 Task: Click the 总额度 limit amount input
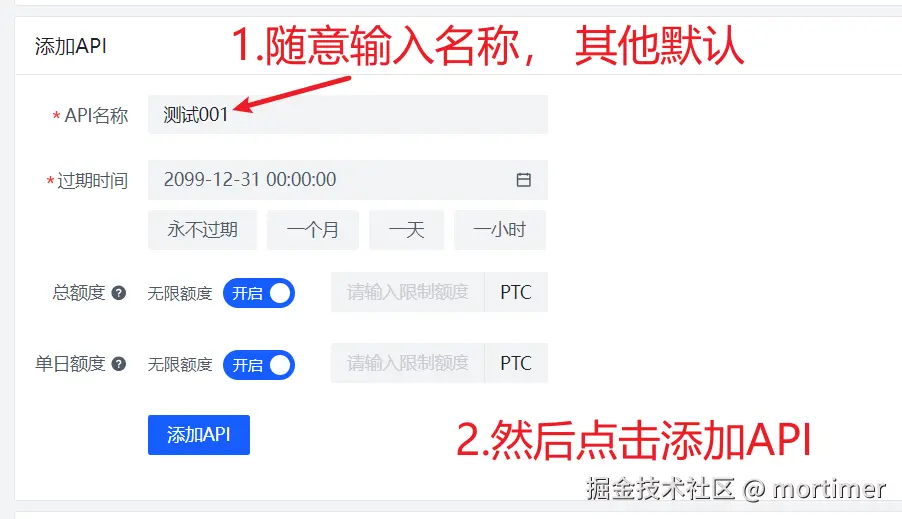click(407, 292)
